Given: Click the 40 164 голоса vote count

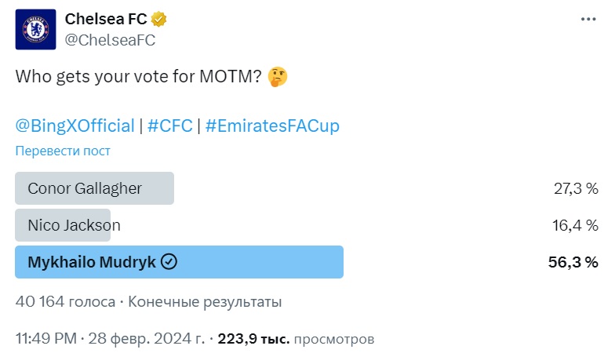Looking at the screenshot, I should pyautogui.click(x=66, y=301).
